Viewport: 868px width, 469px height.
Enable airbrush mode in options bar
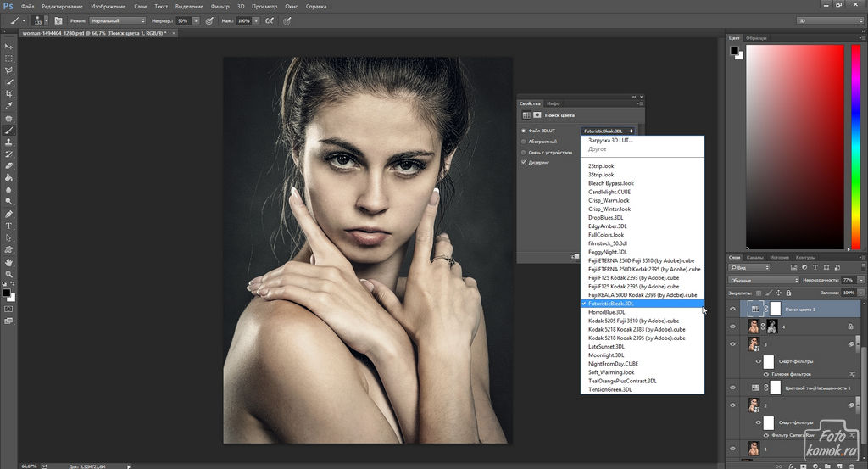pyautogui.click(x=270, y=20)
